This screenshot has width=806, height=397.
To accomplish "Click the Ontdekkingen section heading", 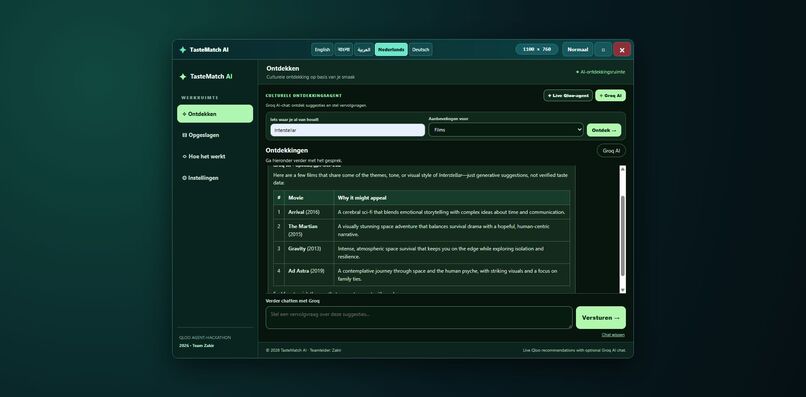I will point(287,150).
